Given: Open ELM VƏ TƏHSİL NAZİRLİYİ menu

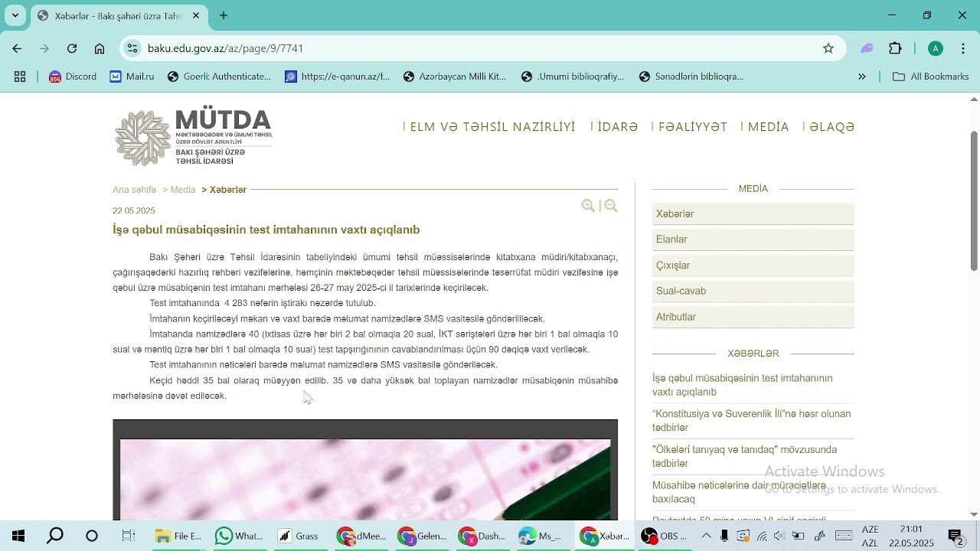Looking at the screenshot, I should (x=492, y=127).
